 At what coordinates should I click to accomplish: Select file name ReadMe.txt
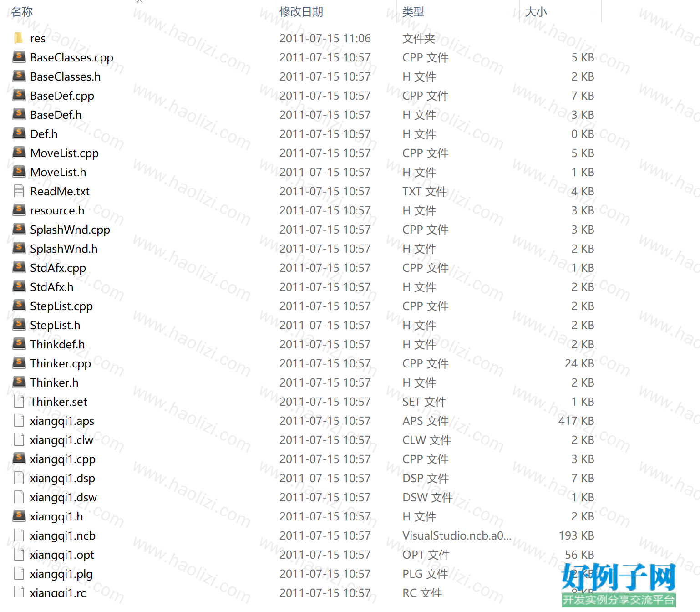point(60,192)
